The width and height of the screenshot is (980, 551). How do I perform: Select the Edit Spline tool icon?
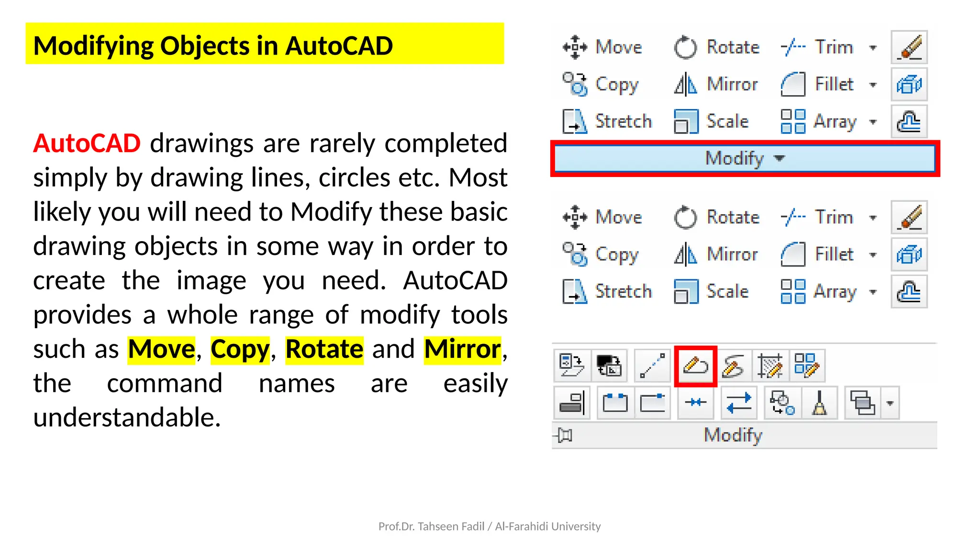(734, 366)
